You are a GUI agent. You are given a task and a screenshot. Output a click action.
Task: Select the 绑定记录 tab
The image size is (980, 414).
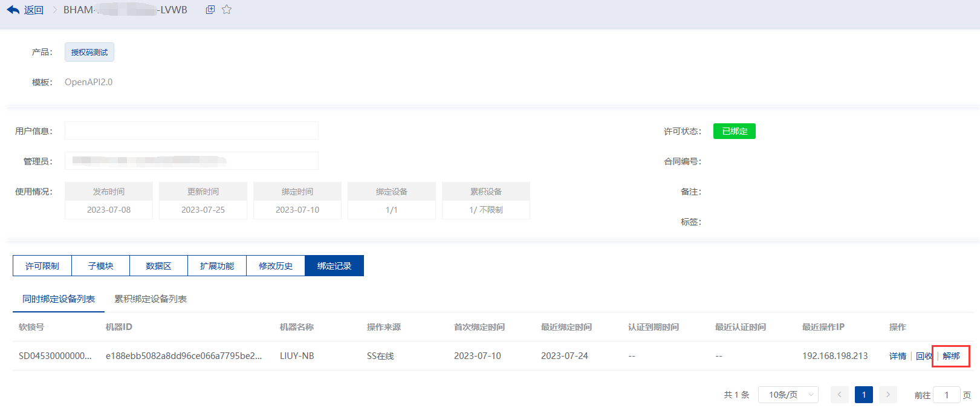334,266
